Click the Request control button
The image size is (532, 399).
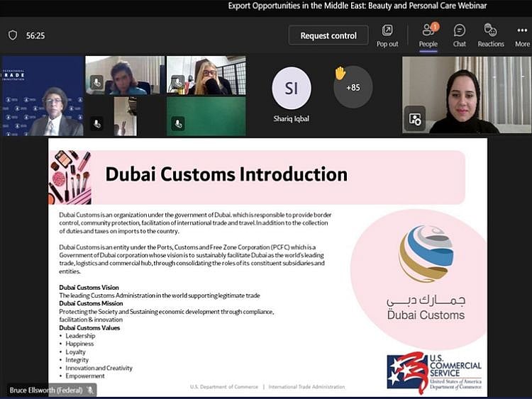click(328, 35)
